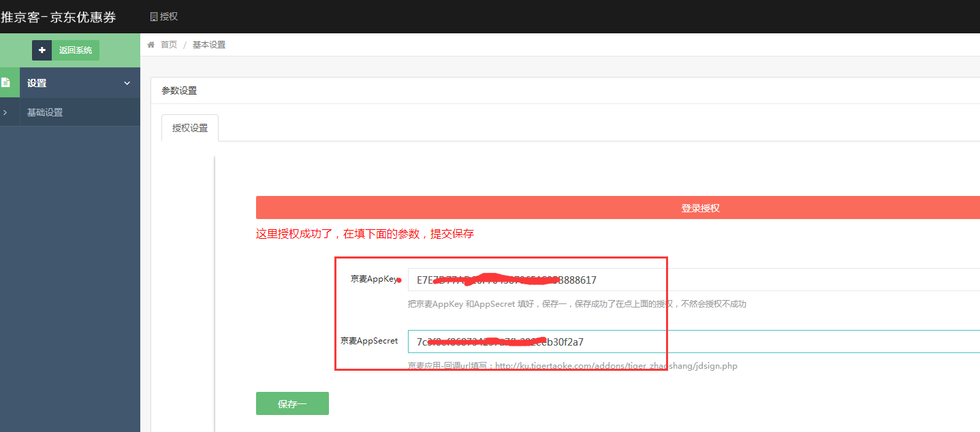Viewport: 980px width, 432px height.
Task: Go to 首页 via breadcrumb link
Action: coord(169,45)
